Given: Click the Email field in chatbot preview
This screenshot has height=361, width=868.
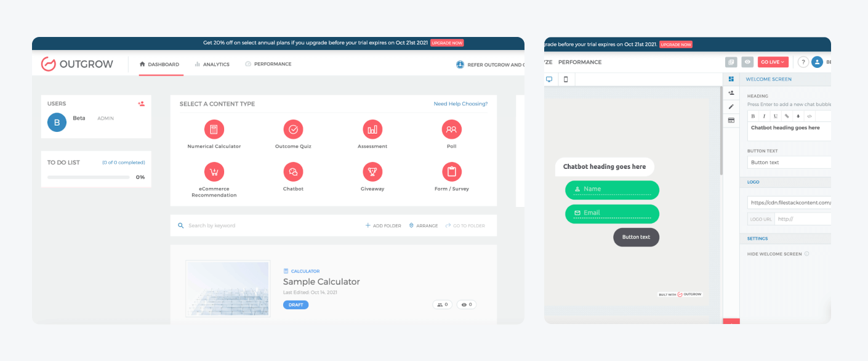Looking at the screenshot, I should [x=612, y=214].
